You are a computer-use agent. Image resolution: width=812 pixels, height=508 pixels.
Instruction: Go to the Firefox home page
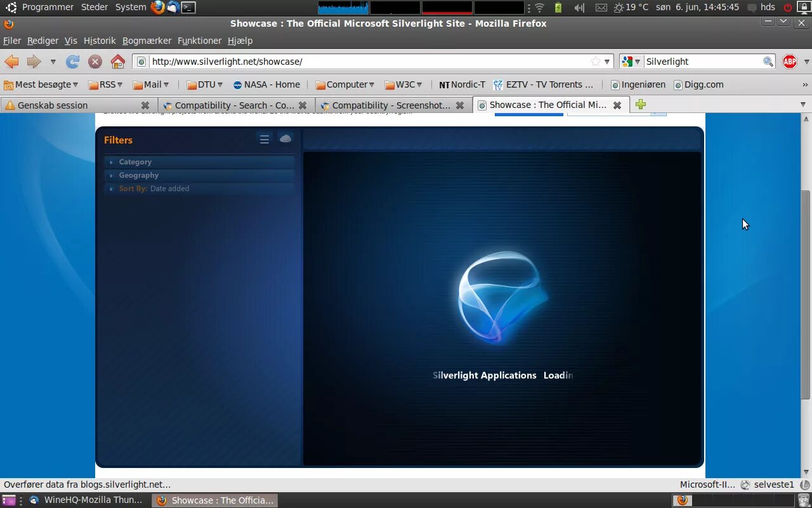118,62
